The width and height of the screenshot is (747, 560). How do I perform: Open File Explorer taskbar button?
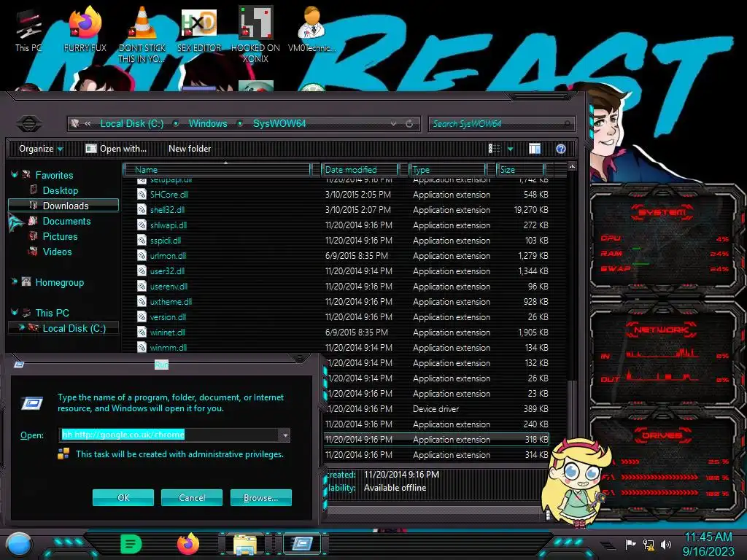245,544
